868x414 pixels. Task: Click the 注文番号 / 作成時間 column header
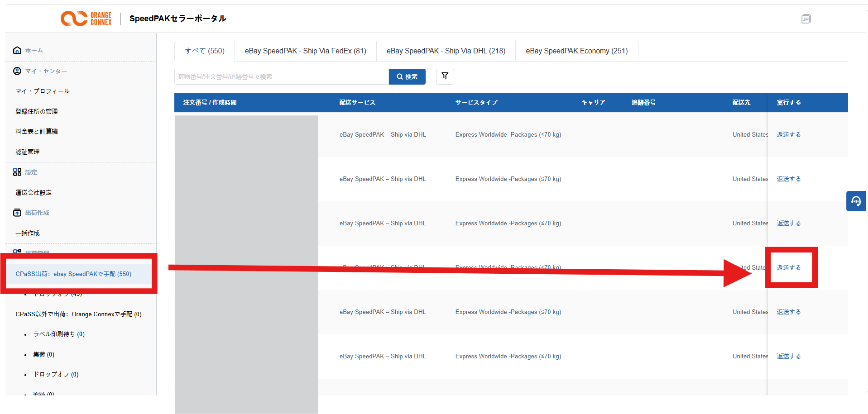(210, 102)
